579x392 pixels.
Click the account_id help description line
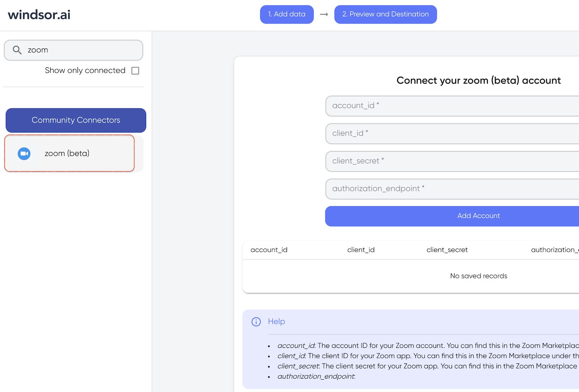point(428,346)
